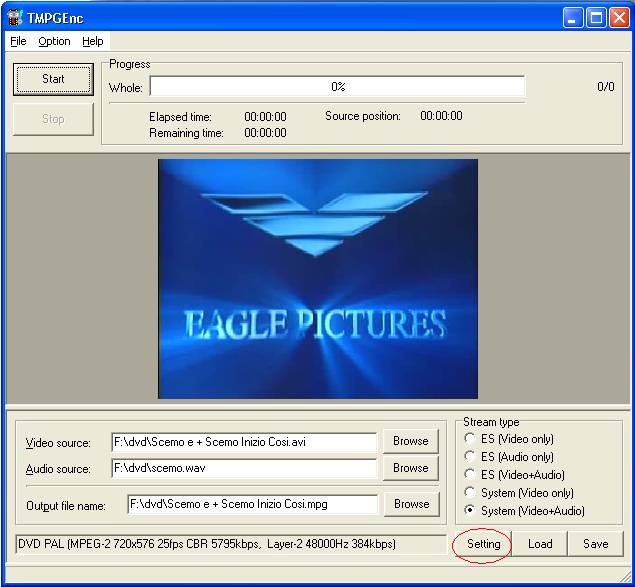The image size is (635, 587).
Task: Maximize the TMPGEnc window
Action: (596, 18)
